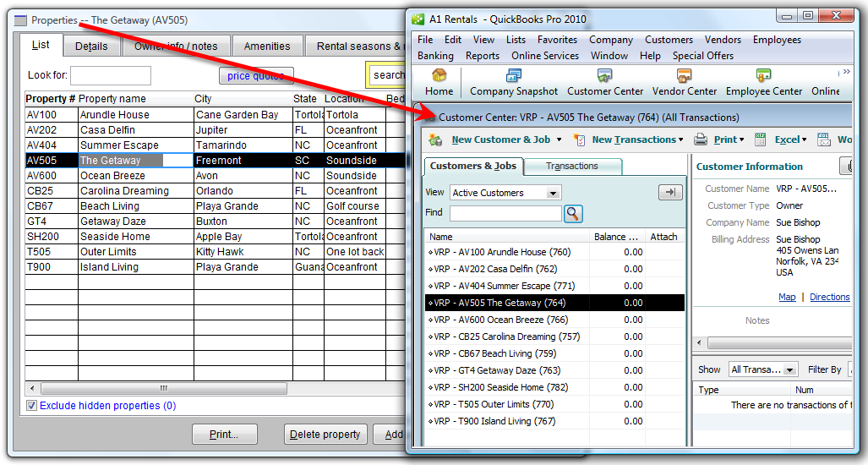
Task: Open the Banking menu
Action: (435, 56)
